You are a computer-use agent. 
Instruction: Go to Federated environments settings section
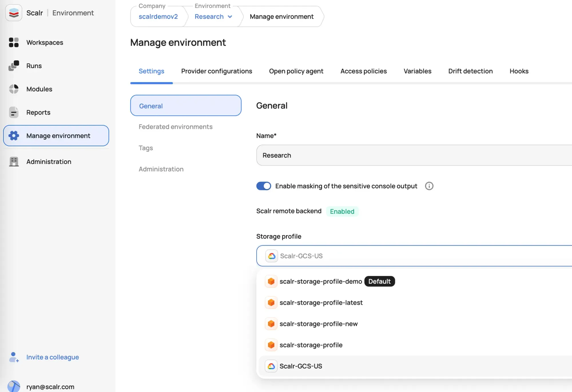[175, 127]
